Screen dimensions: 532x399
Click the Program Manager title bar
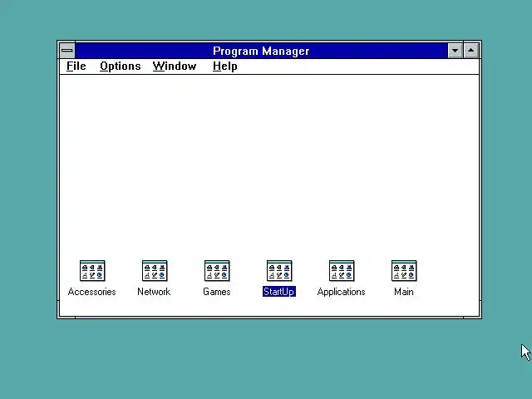coord(261,51)
